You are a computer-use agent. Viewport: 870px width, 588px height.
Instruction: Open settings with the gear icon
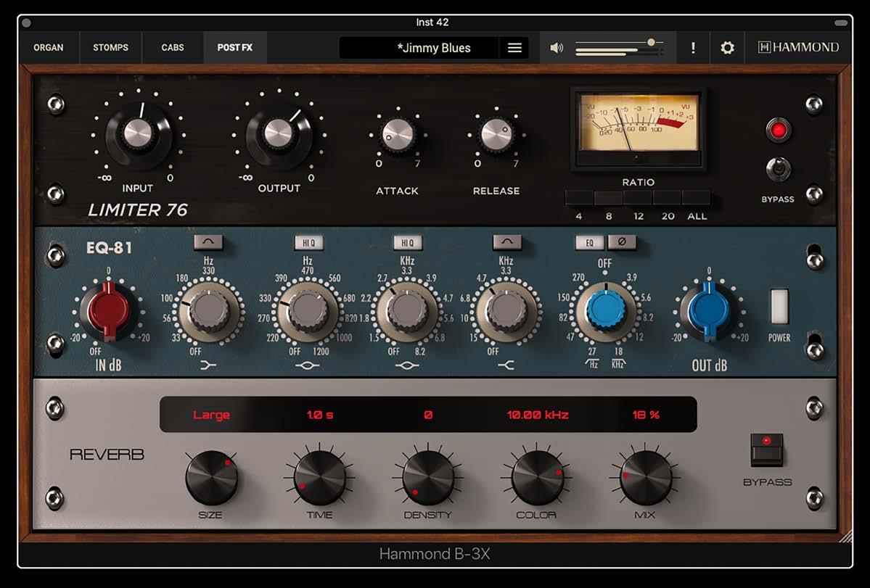[727, 48]
